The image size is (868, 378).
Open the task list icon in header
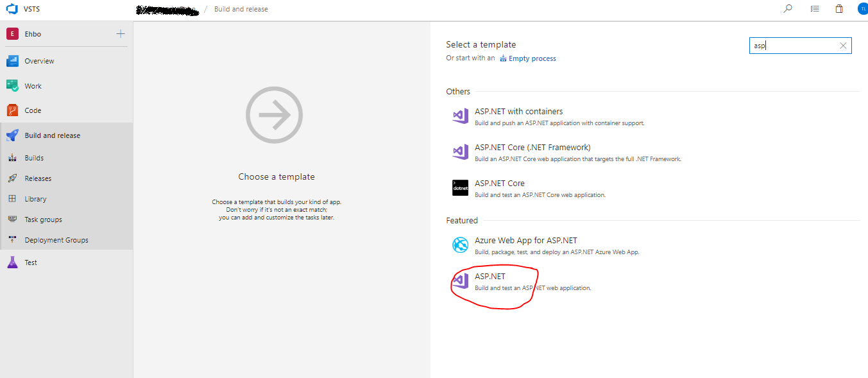pos(815,9)
